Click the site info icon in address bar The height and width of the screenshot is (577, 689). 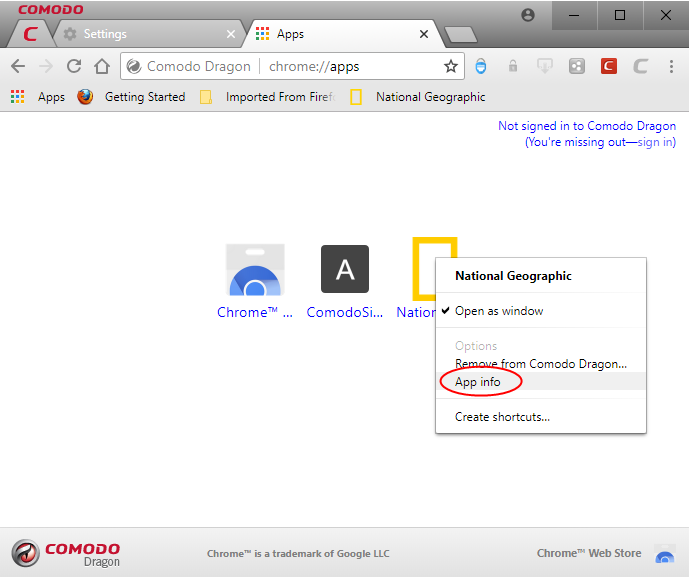point(134,66)
